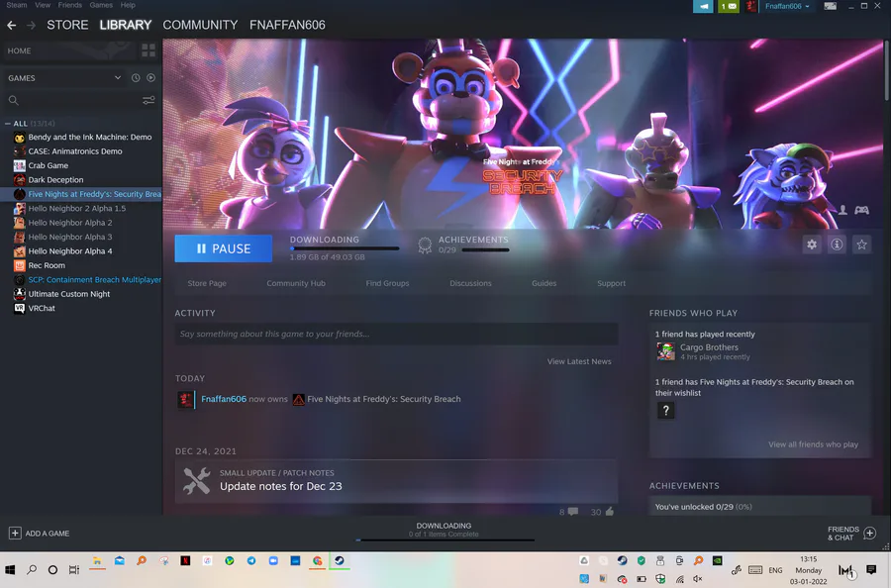Open Cargo Brothers friend avatar
Viewport: 891px width, 588px height.
[665, 351]
